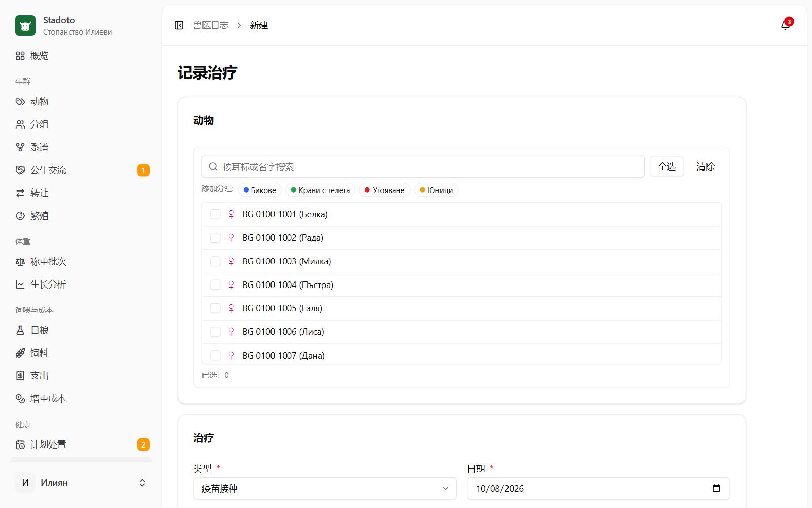
Task: Click the arrows icon beside 转让
Action: coord(20,193)
